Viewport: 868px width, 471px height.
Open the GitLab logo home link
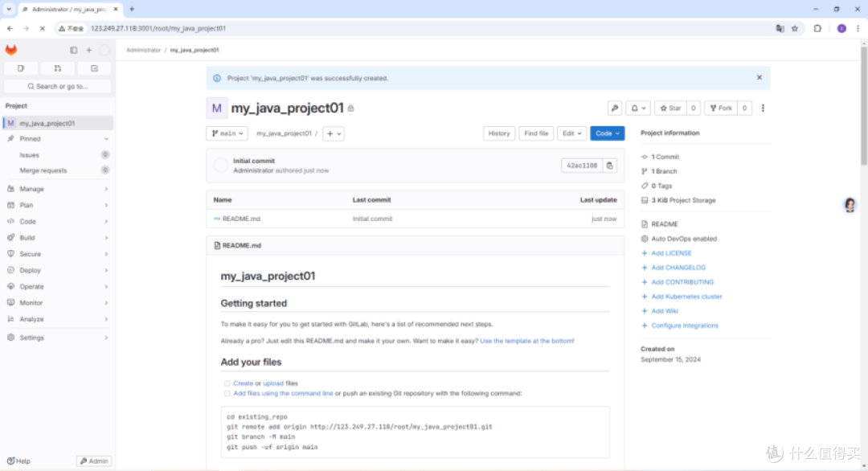pos(11,50)
